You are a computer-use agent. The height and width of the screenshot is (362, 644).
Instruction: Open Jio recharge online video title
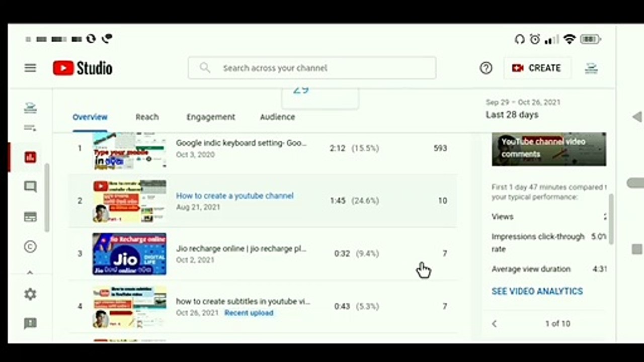241,248
